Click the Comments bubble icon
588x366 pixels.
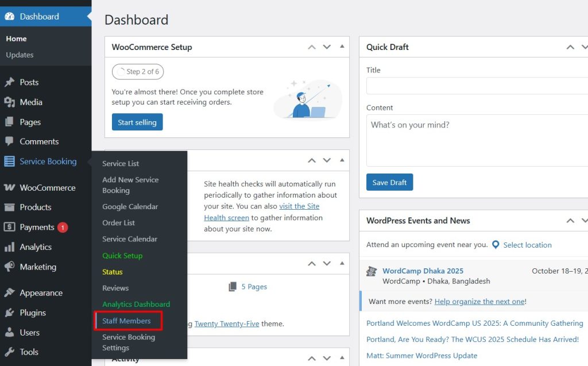pyautogui.click(x=9, y=141)
